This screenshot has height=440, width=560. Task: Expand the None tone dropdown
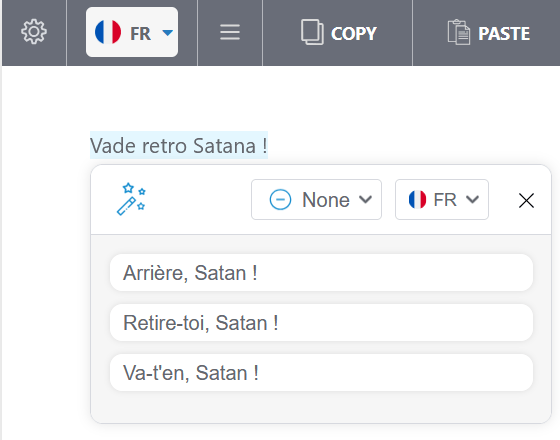click(316, 200)
